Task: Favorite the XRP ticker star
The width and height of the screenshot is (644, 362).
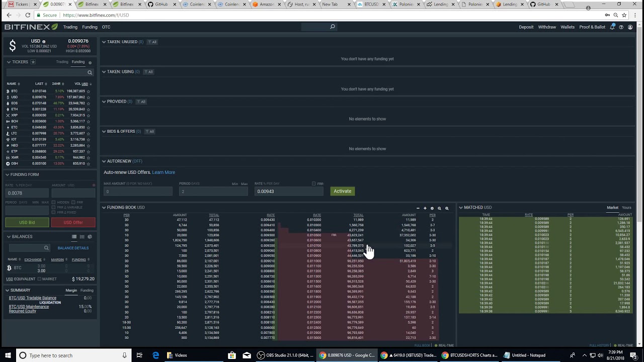Action: pyautogui.click(x=89, y=115)
